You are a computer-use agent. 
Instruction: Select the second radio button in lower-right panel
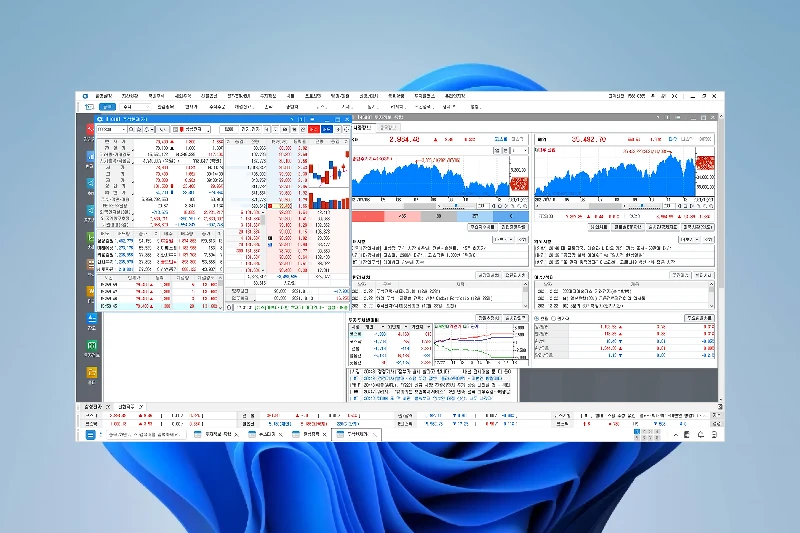555,318
